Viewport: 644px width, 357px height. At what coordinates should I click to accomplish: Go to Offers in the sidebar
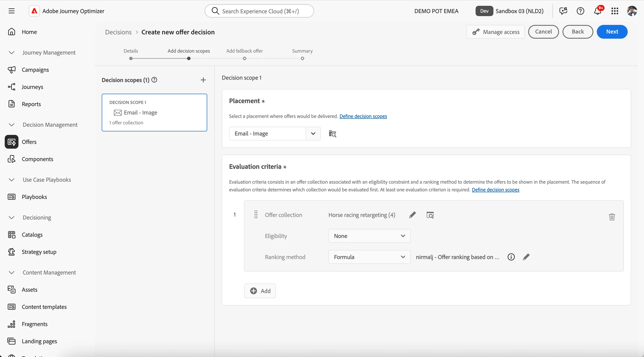click(29, 142)
